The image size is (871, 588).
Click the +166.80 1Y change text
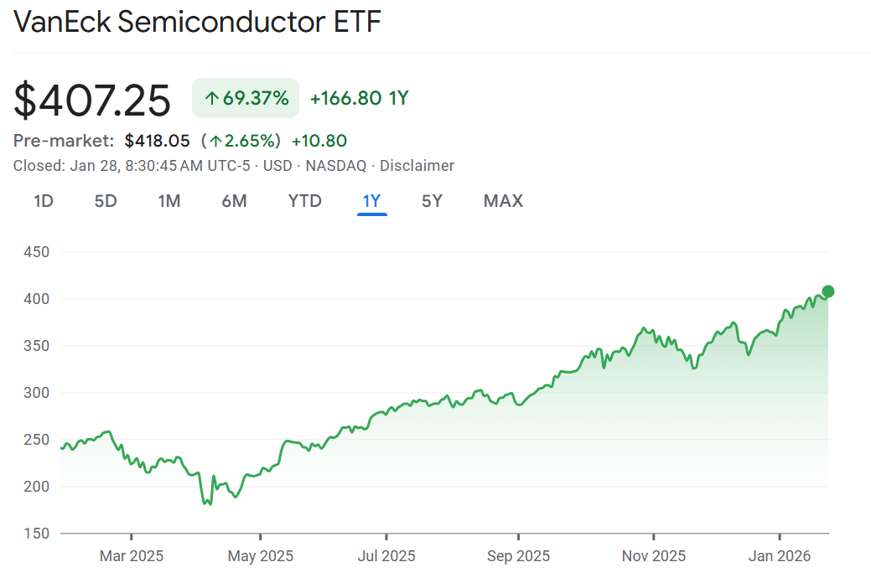point(359,99)
